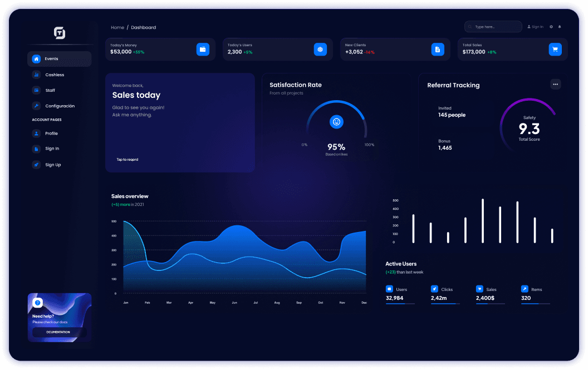Click the Items progress bar under 320
Screen dimensions: 588x370
[536, 304]
